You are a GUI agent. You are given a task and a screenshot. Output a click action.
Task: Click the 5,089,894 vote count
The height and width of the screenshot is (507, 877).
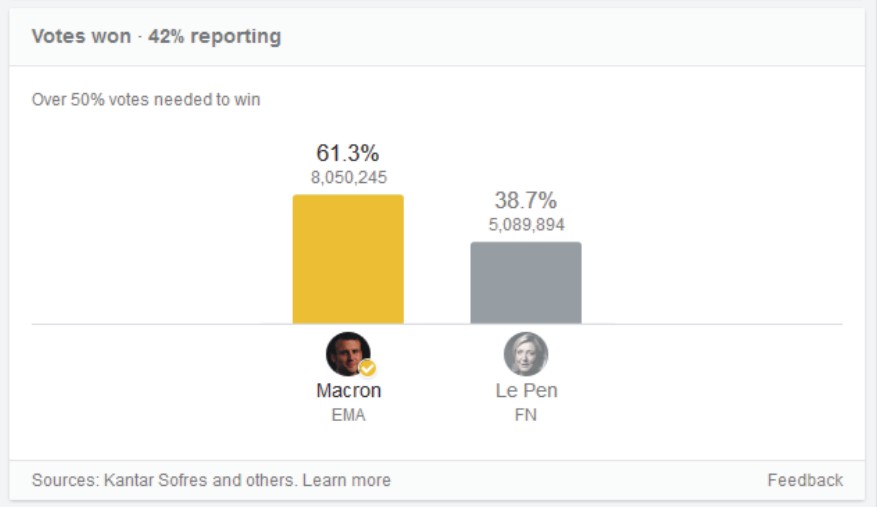click(526, 225)
